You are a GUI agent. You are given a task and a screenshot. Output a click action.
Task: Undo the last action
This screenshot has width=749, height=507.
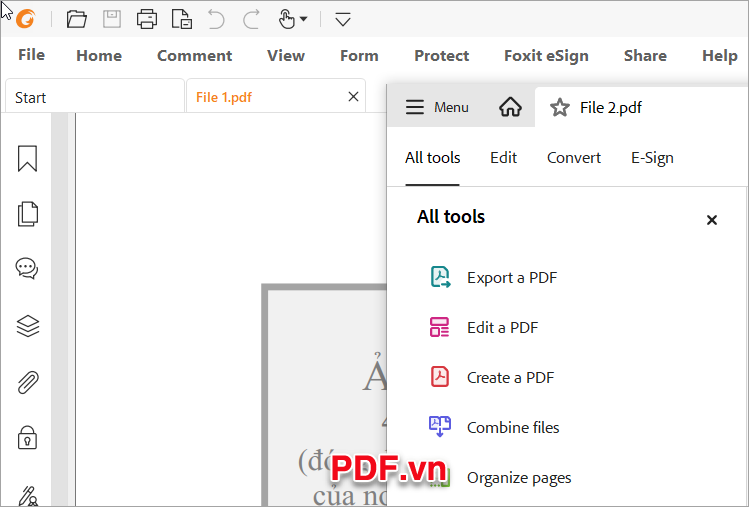[216, 20]
